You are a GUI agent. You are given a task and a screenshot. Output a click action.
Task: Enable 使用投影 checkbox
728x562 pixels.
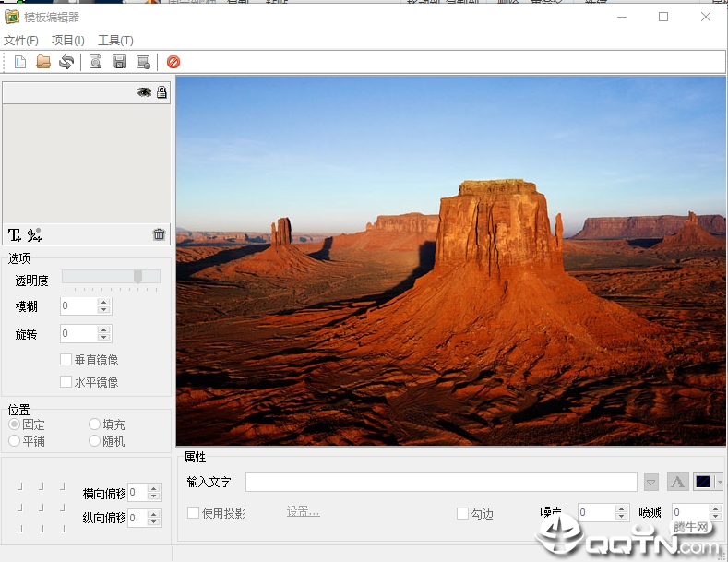(x=193, y=513)
